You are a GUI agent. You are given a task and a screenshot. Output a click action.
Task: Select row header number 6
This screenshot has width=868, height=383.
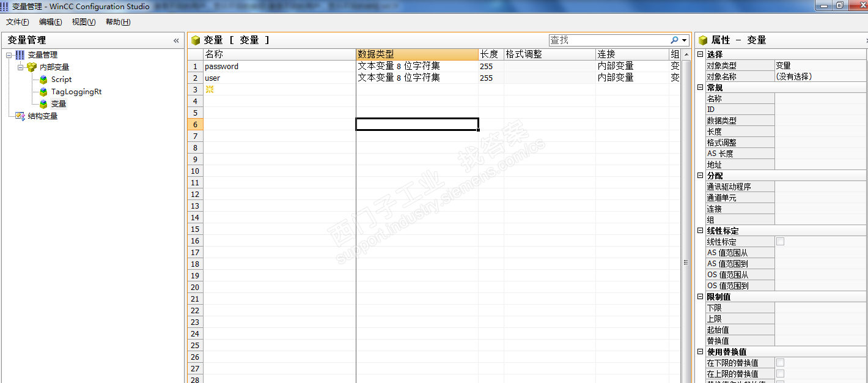pyautogui.click(x=196, y=124)
